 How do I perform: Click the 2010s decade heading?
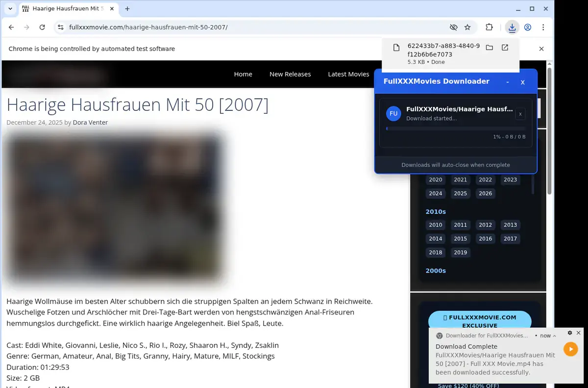coord(436,211)
